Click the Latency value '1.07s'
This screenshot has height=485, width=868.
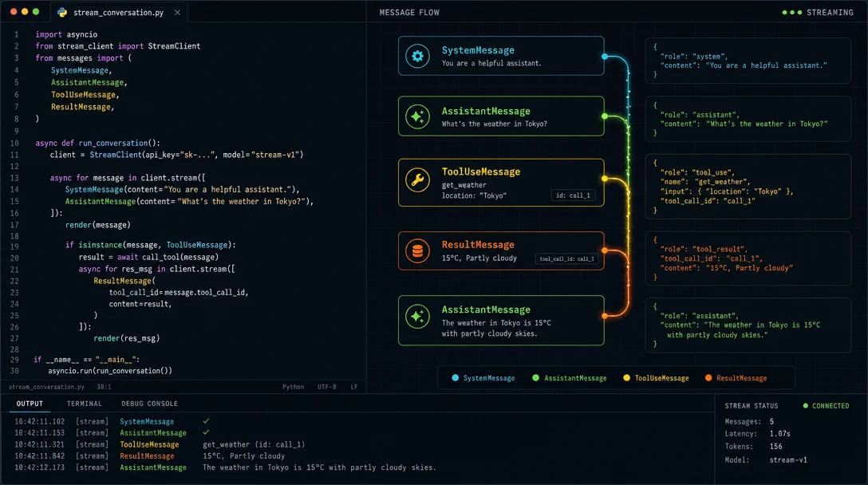click(779, 433)
